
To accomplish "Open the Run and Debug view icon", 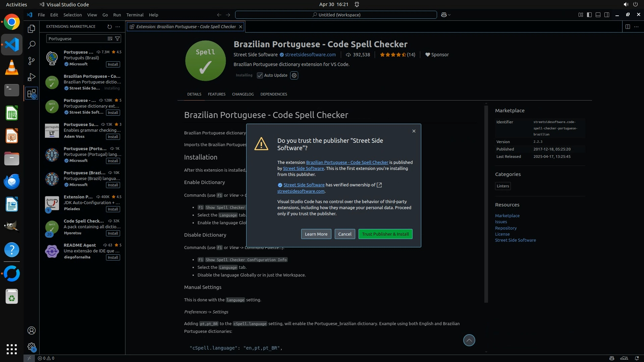I will tap(32, 77).
